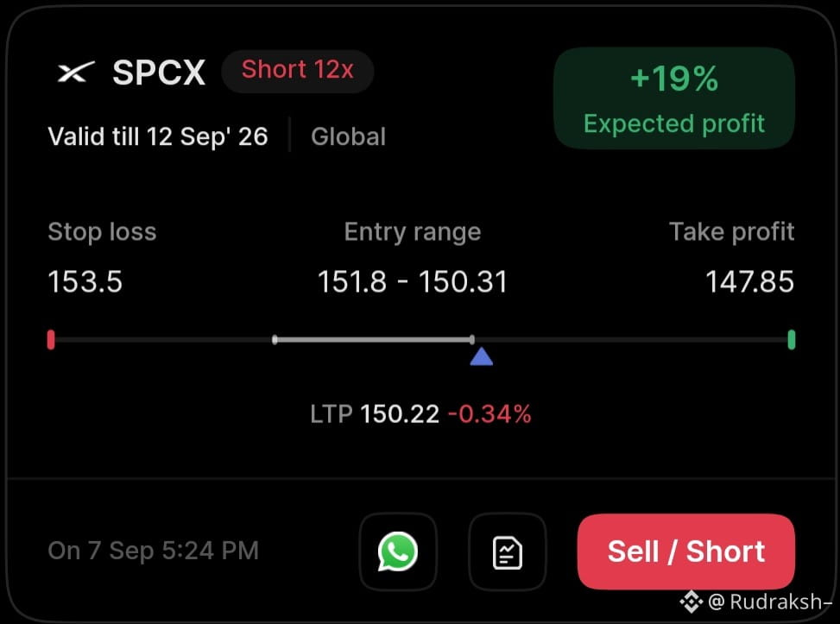Click the Binance logo watermark icon
Viewport: 840px width, 624px height.
(x=691, y=602)
